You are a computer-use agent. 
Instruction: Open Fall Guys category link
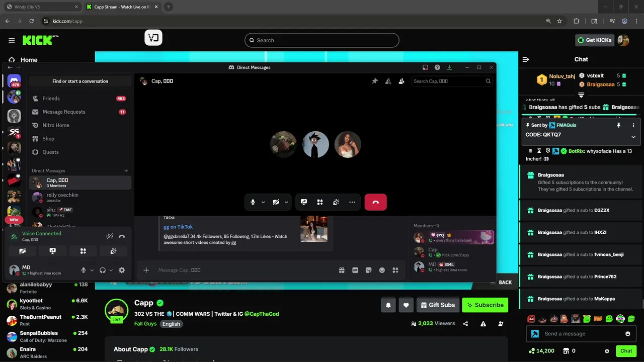[x=145, y=324]
